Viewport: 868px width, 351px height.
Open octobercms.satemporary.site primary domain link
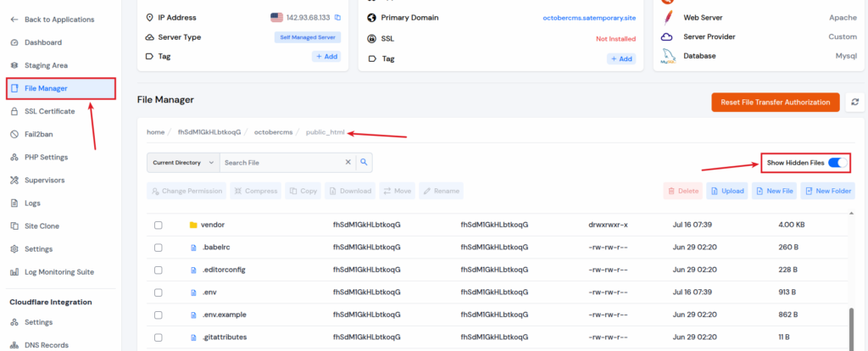pyautogui.click(x=589, y=19)
